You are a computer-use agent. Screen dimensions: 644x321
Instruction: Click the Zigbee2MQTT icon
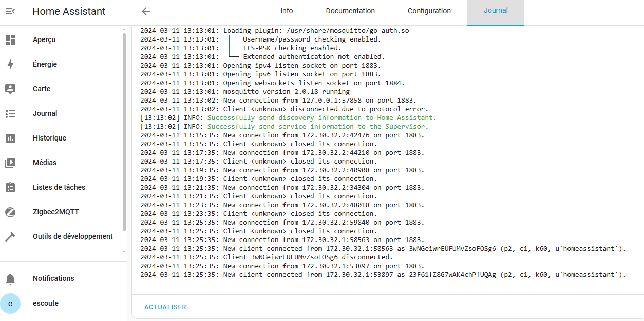click(x=10, y=212)
